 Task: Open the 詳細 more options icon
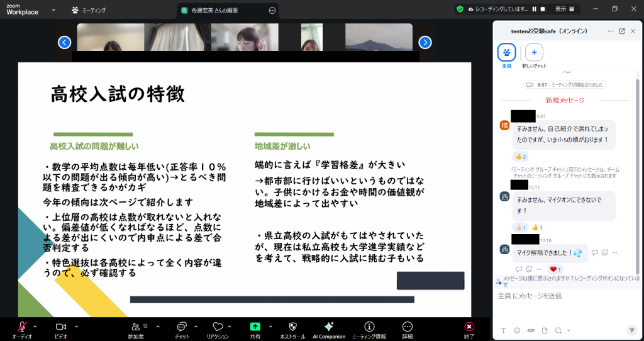click(408, 327)
